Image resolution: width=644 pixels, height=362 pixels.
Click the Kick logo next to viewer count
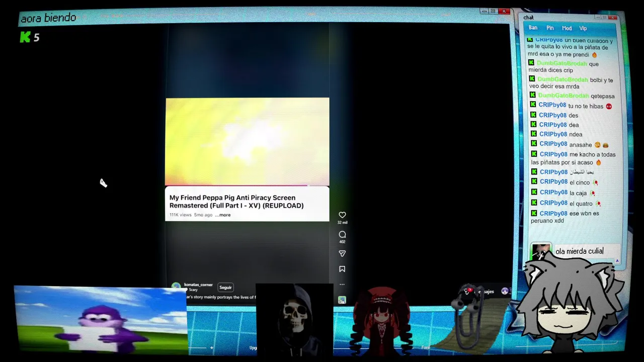[x=25, y=37]
